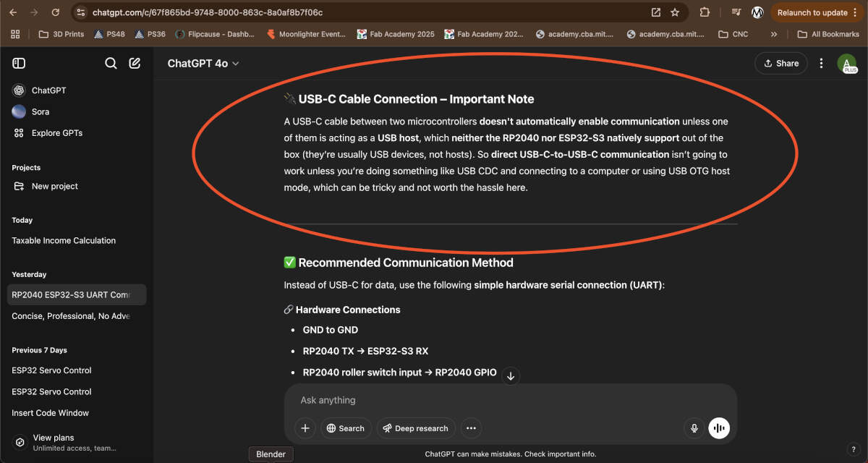Select ChatGPT in the sidebar
Image resolution: width=868 pixels, height=463 pixels.
pos(77,90)
